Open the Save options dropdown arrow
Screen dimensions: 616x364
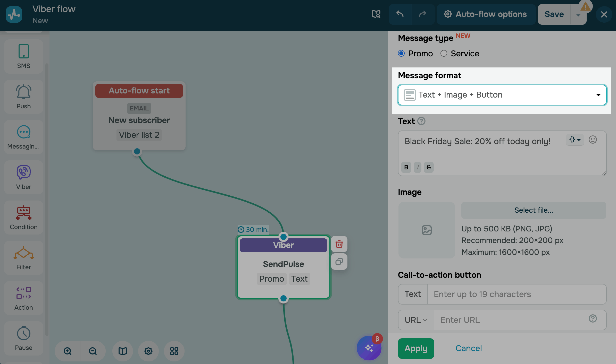click(x=578, y=15)
